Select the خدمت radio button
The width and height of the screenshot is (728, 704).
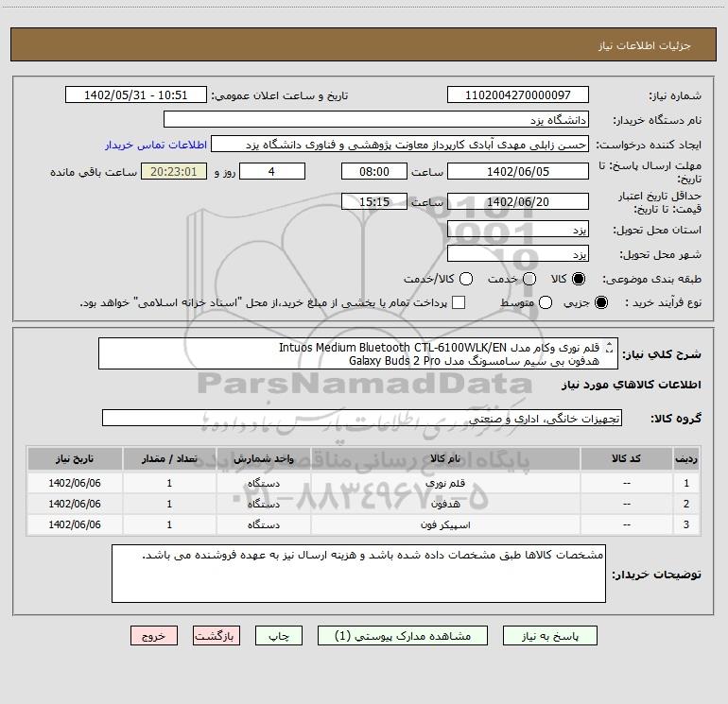point(529,279)
